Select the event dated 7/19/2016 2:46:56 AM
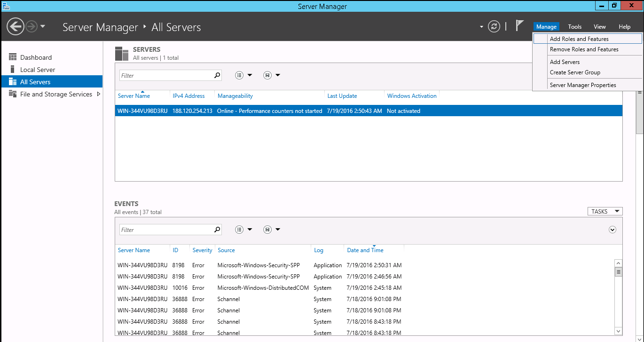This screenshot has width=644, height=342. tap(365, 277)
